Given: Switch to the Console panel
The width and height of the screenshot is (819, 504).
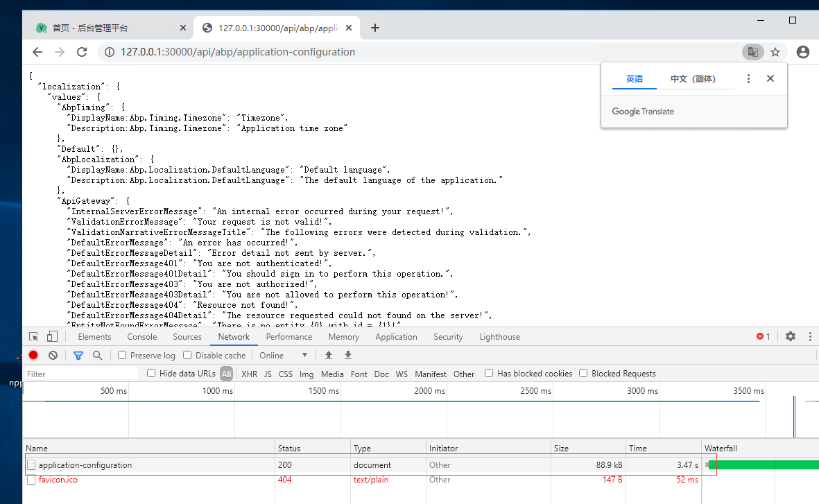Looking at the screenshot, I should 141,336.
